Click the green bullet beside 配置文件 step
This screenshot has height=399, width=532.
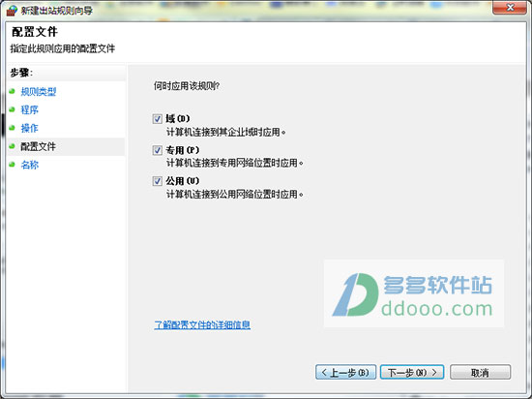pos(13,146)
